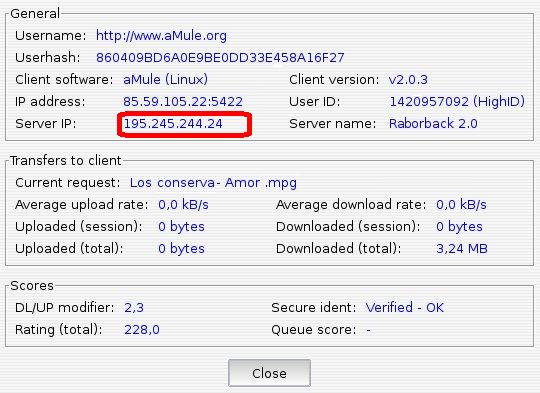Click the Uploaded (total) value 0 bytes
Viewport: 540px width, 393px height.
(181, 249)
